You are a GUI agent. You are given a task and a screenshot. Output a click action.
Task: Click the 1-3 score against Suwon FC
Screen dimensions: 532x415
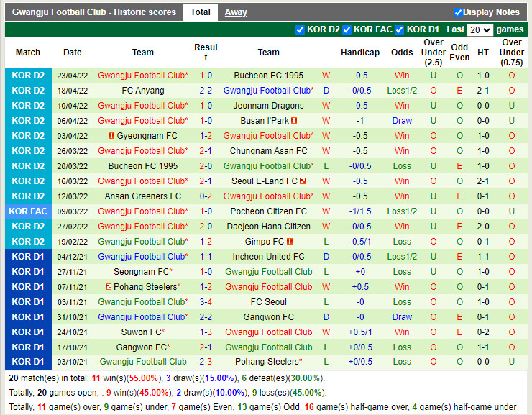[x=206, y=332]
